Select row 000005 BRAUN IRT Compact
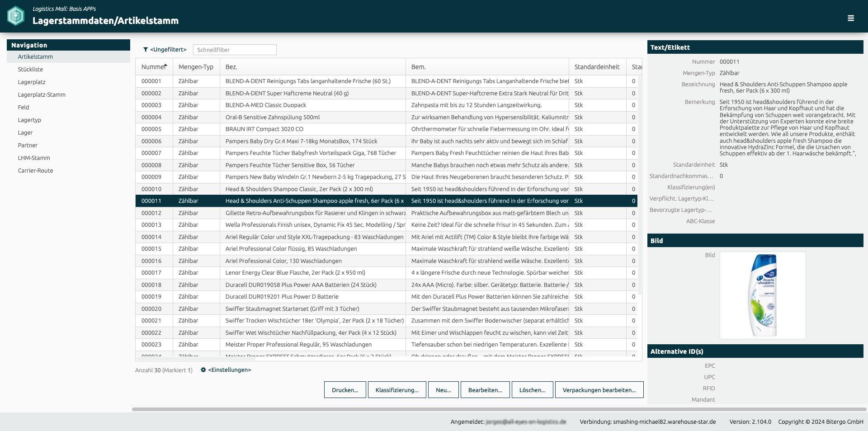The image size is (868, 431). pos(387,129)
